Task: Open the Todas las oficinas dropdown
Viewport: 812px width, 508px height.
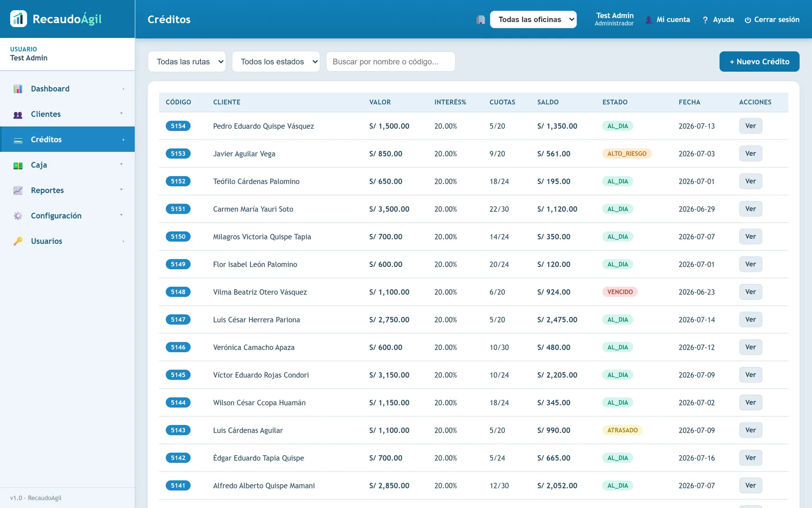Action: tap(533, 19)
